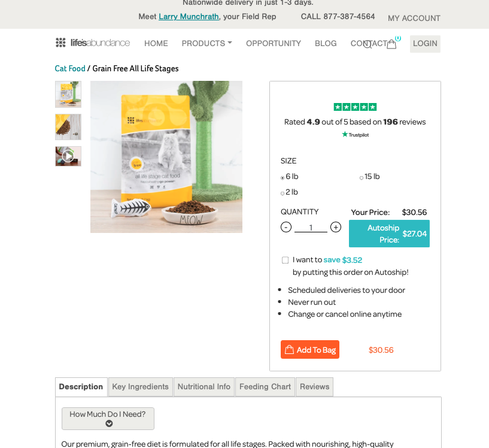Play the product video thumbnail
This screenshot has width=489, height=448.
coord(68,156)
